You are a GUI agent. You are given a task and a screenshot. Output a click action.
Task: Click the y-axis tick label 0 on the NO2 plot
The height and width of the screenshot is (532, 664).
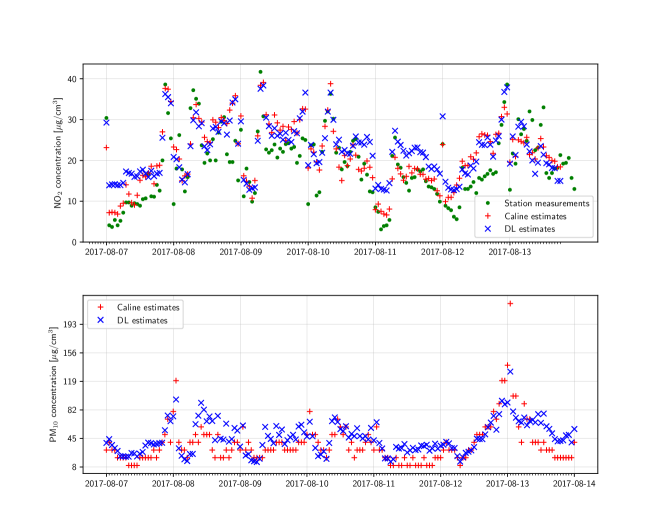pos(75,242)
